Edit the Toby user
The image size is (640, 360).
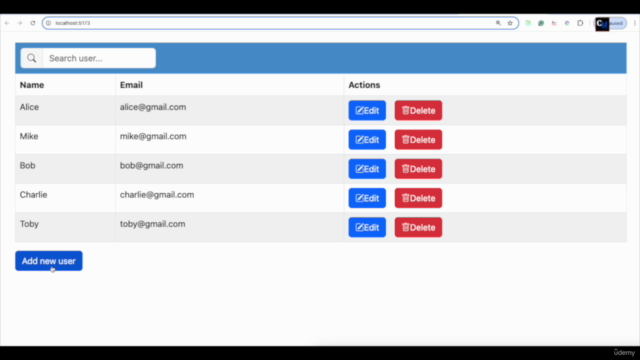367,227
